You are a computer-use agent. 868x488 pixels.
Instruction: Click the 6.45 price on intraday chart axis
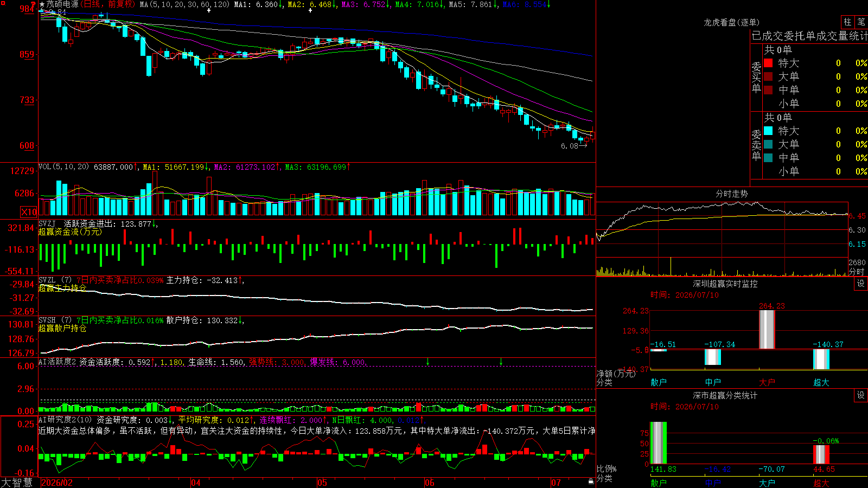pyautogui.click(x=857, y=216)
